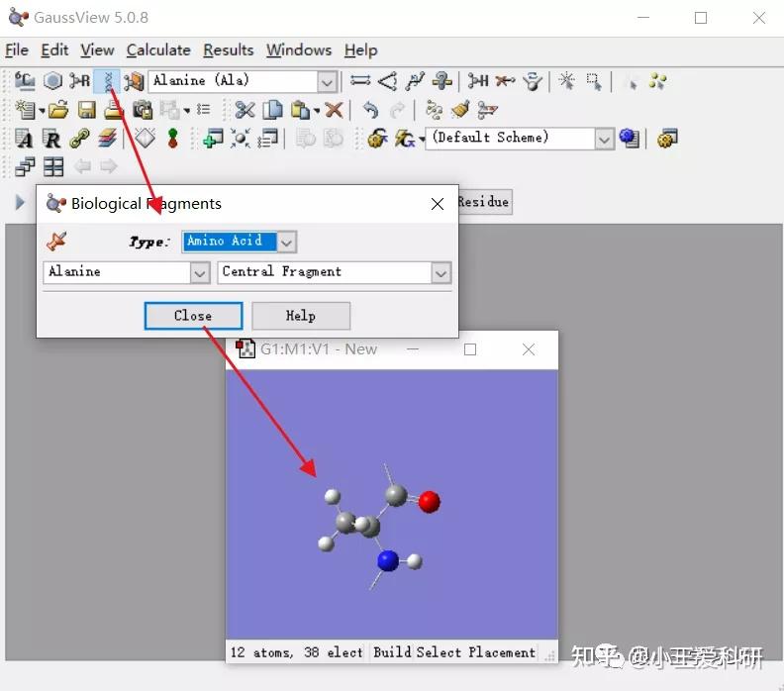Open the Type 'Amino Acid' dropdown
Screen dimensions: 784x691
(287, 243)
